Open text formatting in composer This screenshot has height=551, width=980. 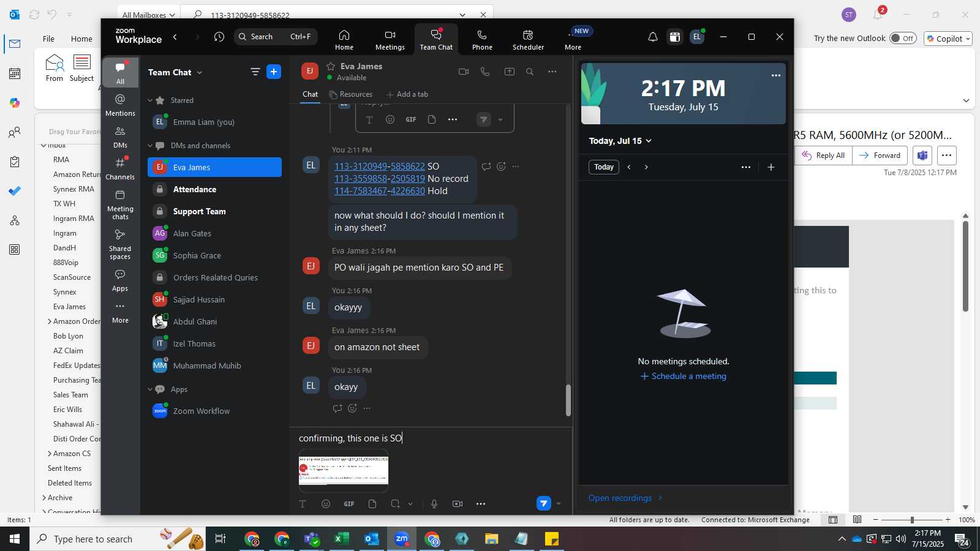click(303, 504)
